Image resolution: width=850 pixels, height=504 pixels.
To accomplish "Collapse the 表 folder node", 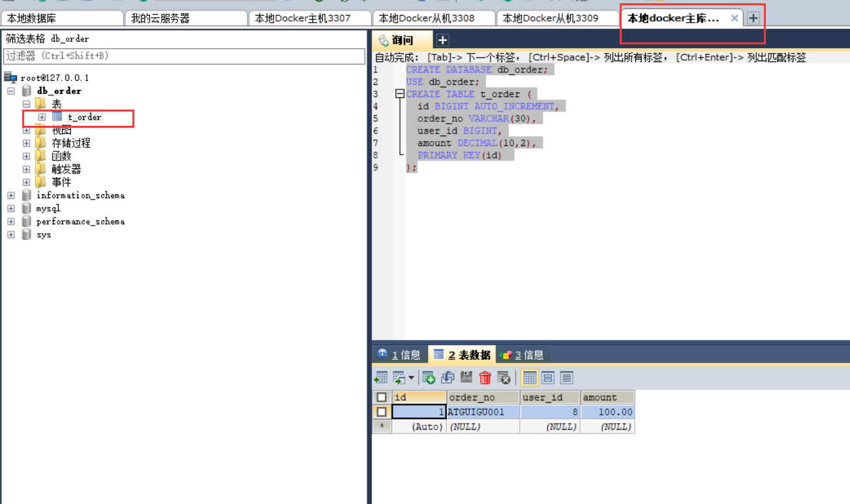I will coord(26,104).
